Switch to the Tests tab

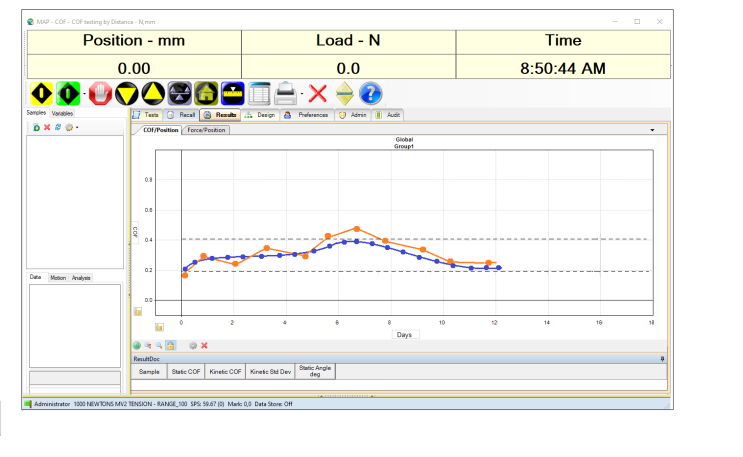(147, 115)
